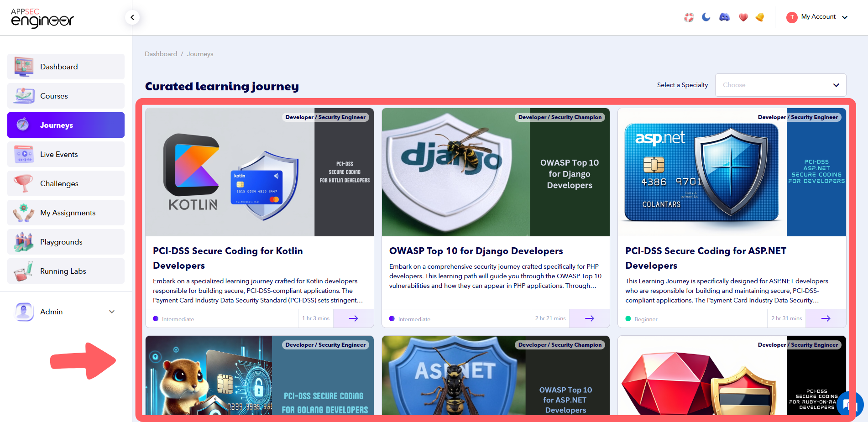Toggle dark mode with the moon icon
Viewport: 868px width, 422px height.
coord(706,17)
